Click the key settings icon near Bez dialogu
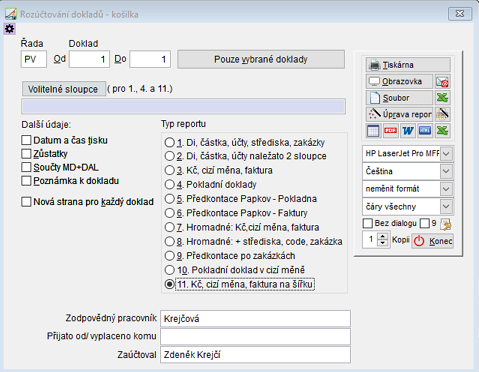479x372 pixels. click(x=446, y=224)
